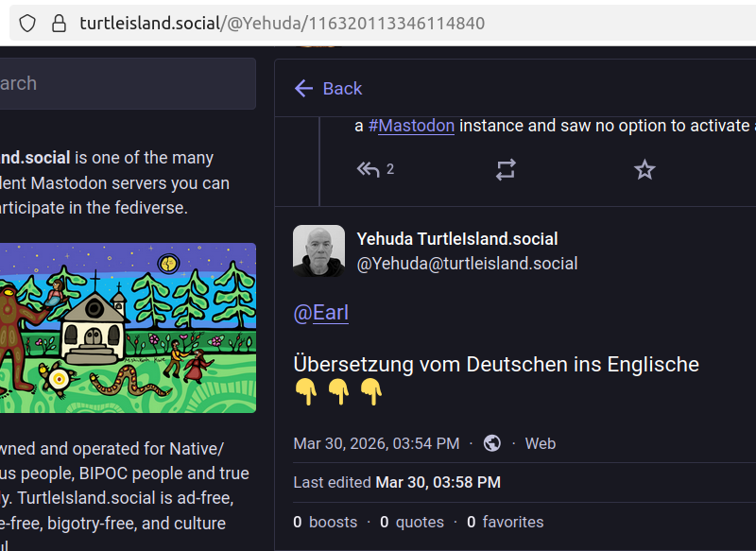Open Yehuda's profile avatar picture
Image resolution: width=756 pixels, height=551 pixels.
coord(318,251)
